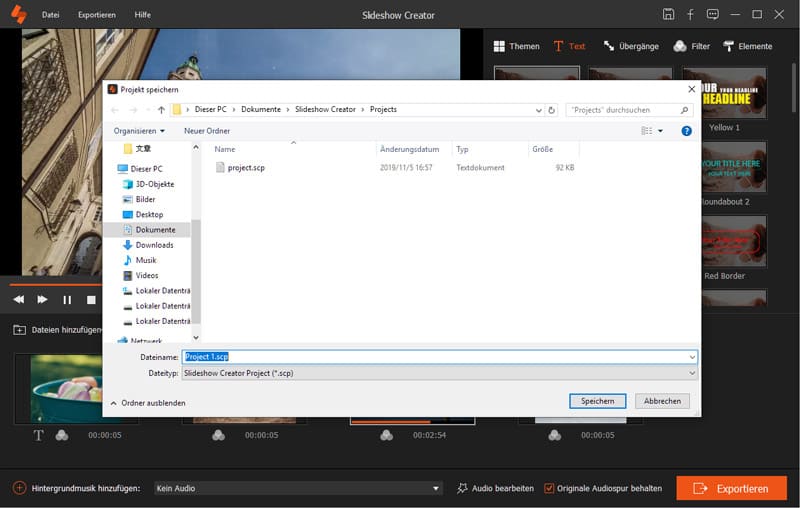The width and height of the screenshot is (800, 508).
Task: Click the filter icon under first clip
Action: click(x=62, y=435)
